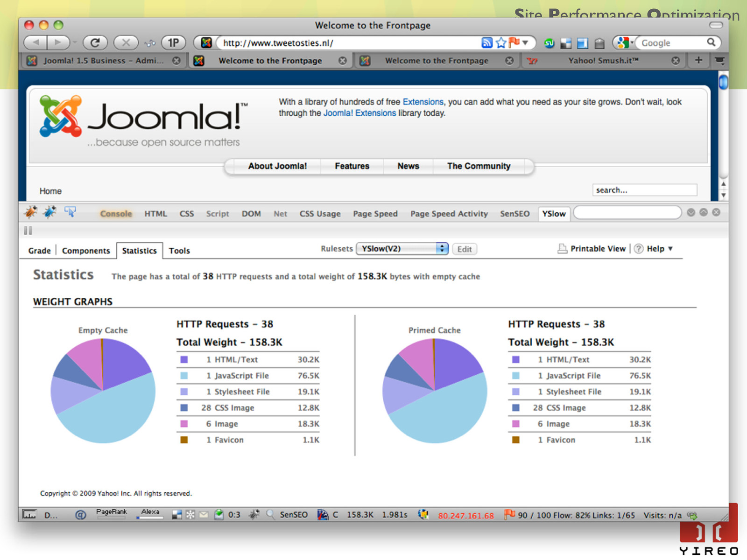Click Favicon swatch in Primed Cache legend

tap(516, 440)
